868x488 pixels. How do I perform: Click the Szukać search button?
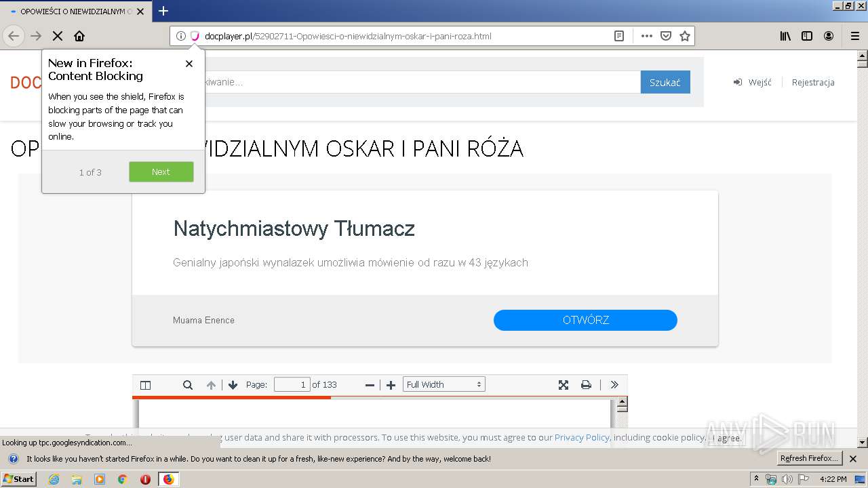[665, 82]
